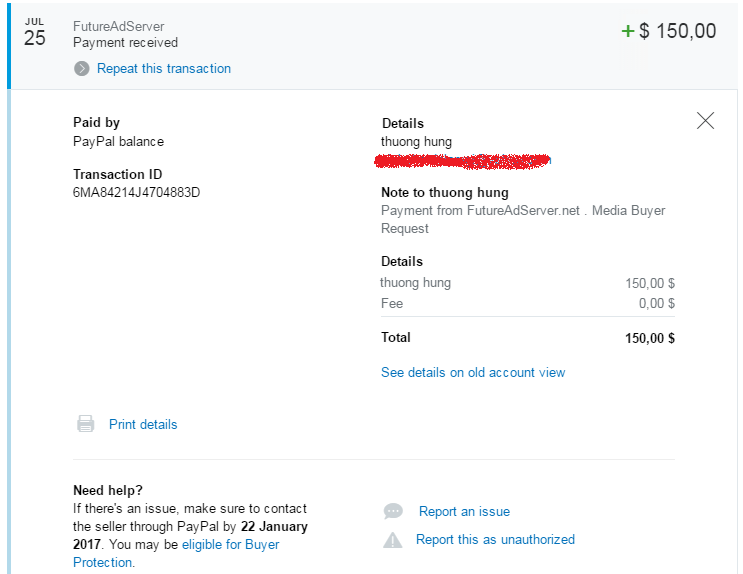Open the Print details link
Image resolution: width=743 pixels, height=574 pixels.
pyautogui.click(x=143, y=424)
